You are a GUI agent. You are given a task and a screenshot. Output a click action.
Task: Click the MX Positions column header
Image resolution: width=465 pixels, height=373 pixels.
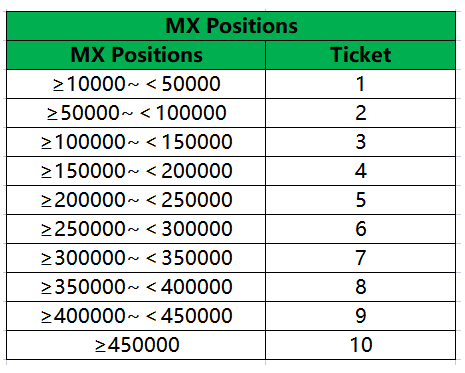(136, 55)
